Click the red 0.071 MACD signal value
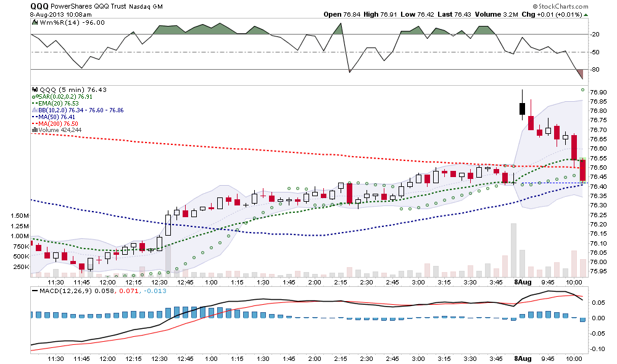617x364 pixels. point(128,291)
